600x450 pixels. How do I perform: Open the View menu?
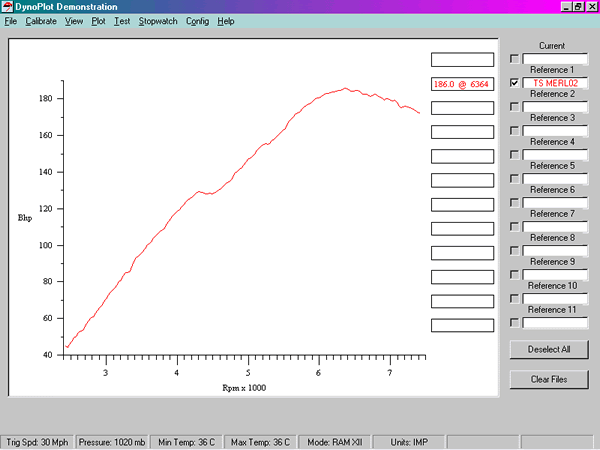pos(74,21)
